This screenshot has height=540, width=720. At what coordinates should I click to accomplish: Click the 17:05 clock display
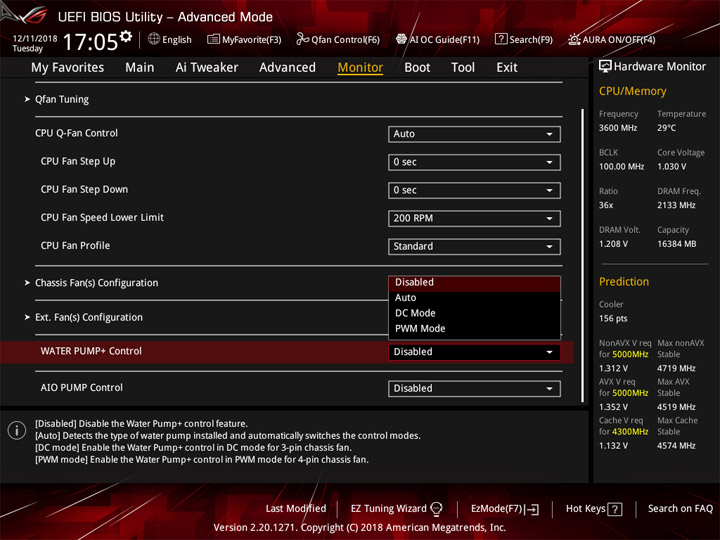[90, 42]
